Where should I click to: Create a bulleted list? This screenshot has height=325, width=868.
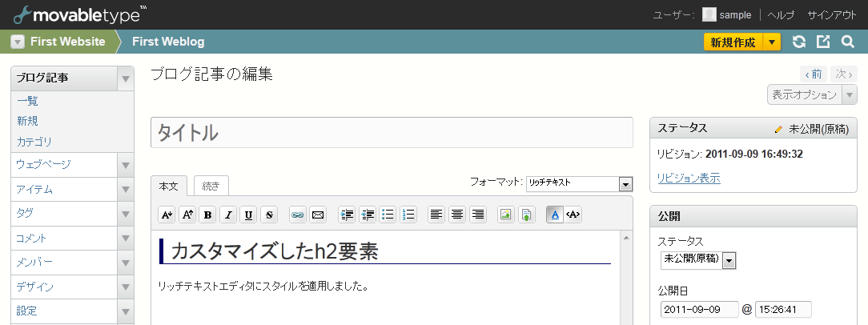point(388,215)
